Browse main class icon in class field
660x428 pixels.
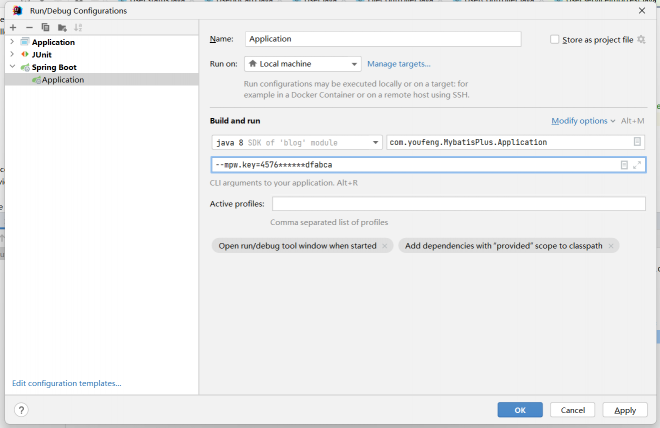[637, 142]
